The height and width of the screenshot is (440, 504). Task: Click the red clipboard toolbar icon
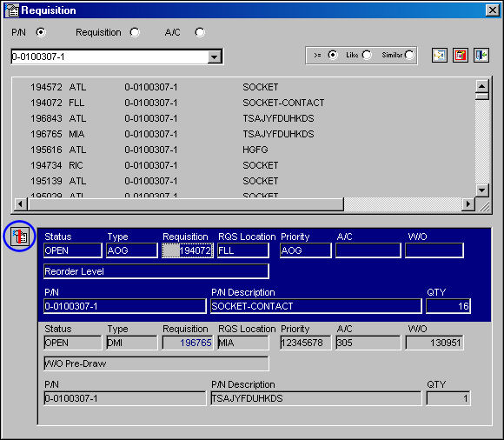[x=461, y=56]
